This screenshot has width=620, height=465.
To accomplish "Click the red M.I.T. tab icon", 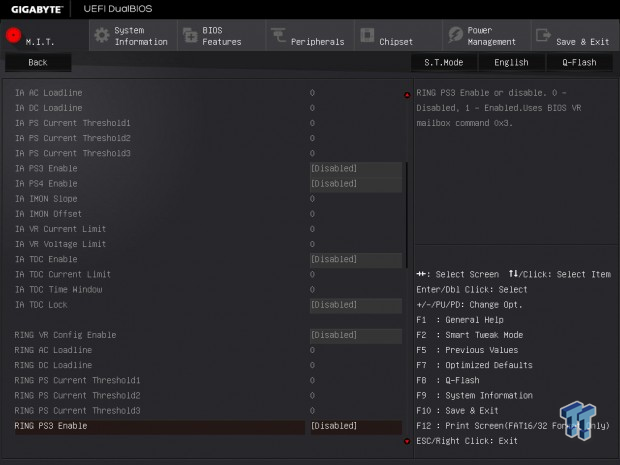I will click(x=13, y=35).
